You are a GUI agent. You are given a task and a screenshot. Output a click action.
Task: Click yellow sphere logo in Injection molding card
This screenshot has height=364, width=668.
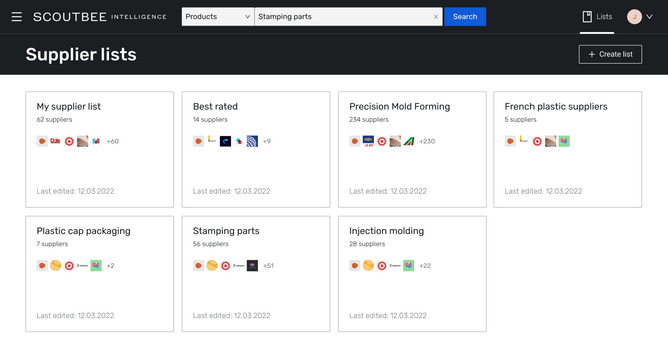[369, 266]
